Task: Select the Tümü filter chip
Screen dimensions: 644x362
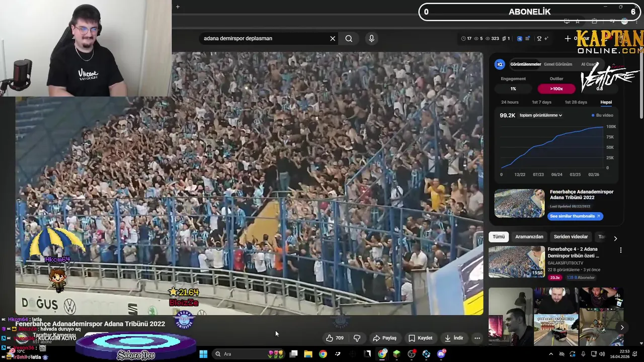Action: pos(499,237)
